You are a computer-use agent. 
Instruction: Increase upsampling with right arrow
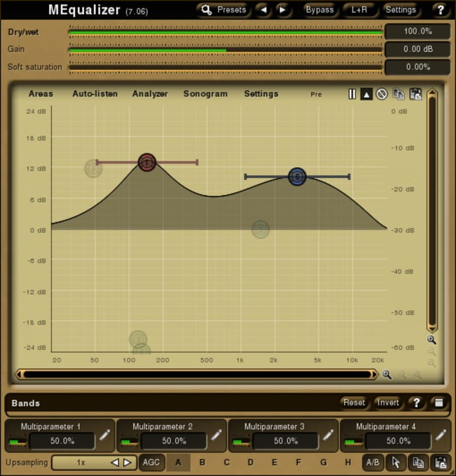[127, 463]
